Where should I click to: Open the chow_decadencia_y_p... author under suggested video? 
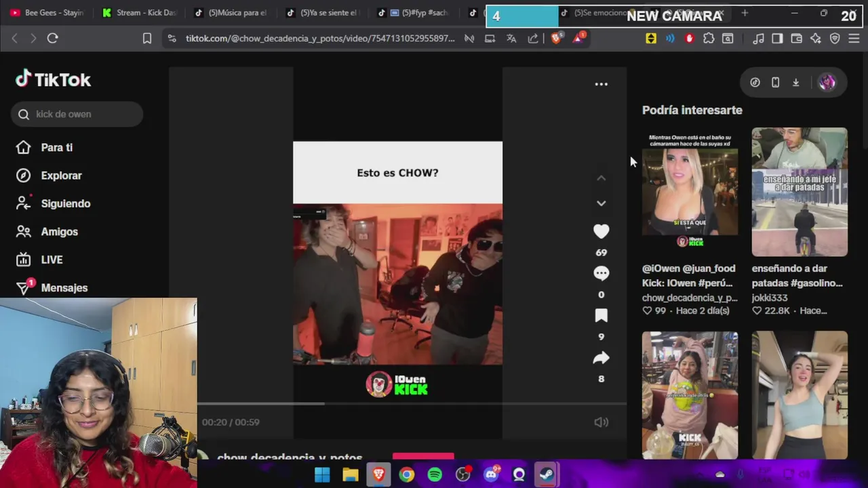point(690,298)
